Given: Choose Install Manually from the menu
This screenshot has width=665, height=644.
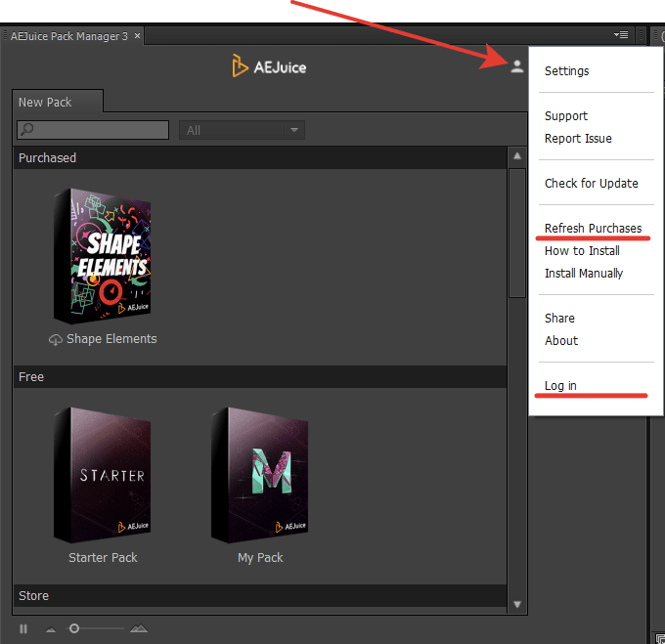Looking at the screenshot, I should point(584,274).
